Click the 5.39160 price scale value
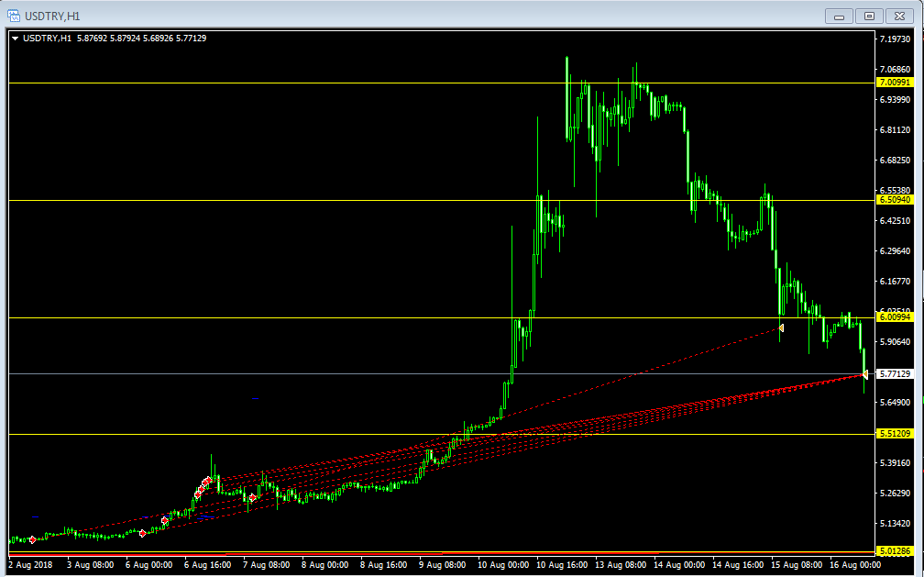924x577 pixels. pyautogui.click(x=895, y=462)
